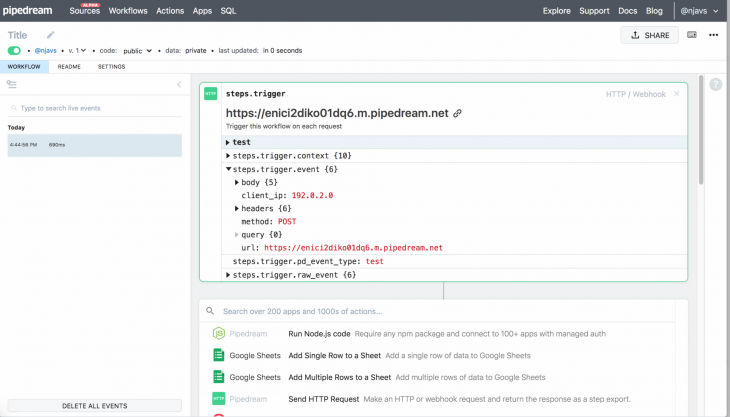Collapse the steps.trigger.event node

228,170
